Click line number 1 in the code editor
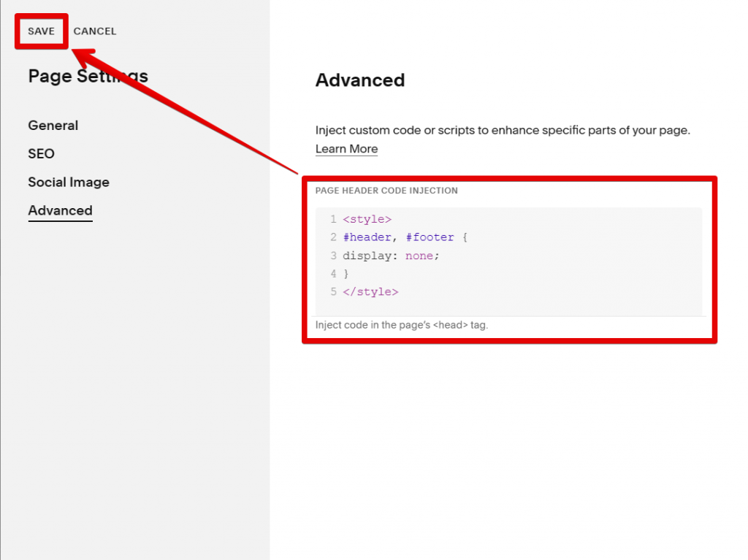 (333, 218)
